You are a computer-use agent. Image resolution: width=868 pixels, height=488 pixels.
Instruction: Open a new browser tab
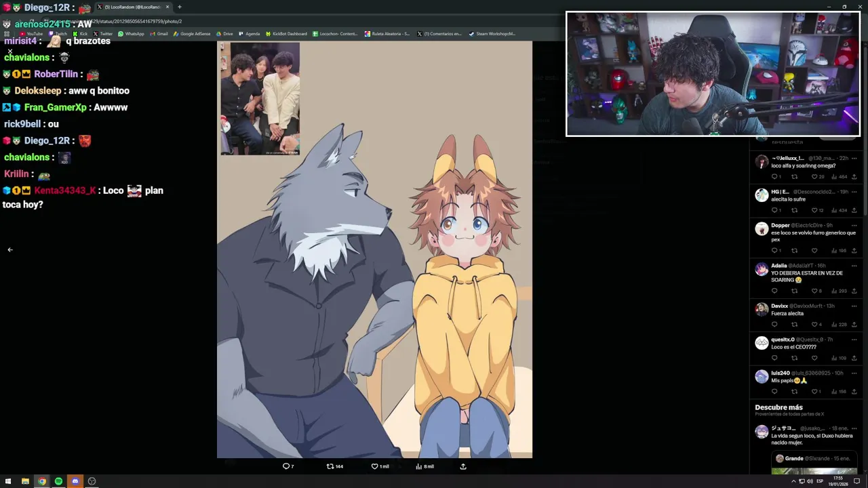[x=180, y=7]
